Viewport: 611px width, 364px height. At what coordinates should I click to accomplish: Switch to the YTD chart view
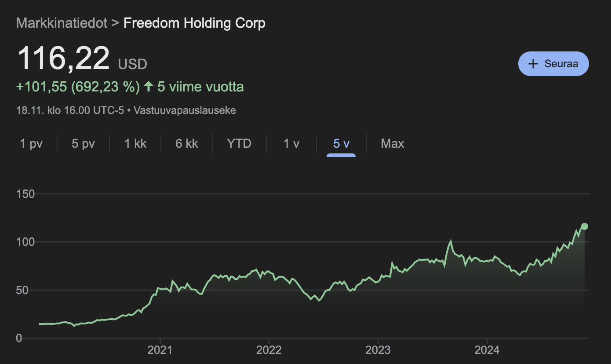[239, 143]
